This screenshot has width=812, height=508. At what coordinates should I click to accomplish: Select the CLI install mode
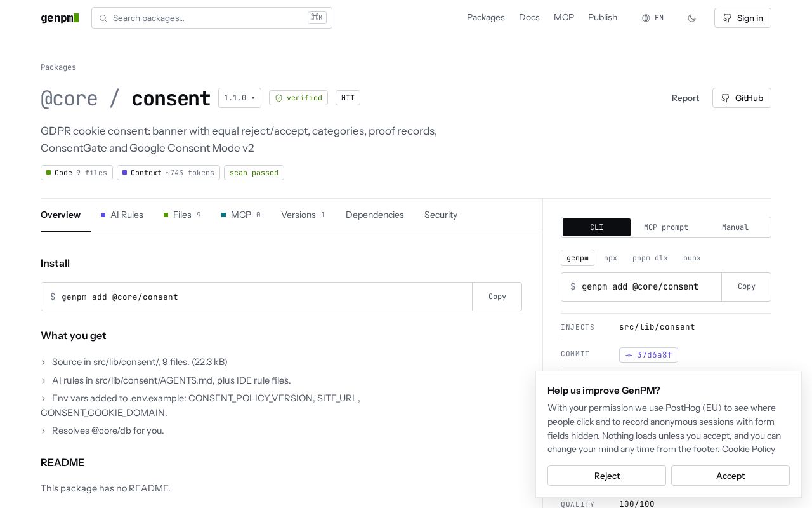(x=596, y=227)
